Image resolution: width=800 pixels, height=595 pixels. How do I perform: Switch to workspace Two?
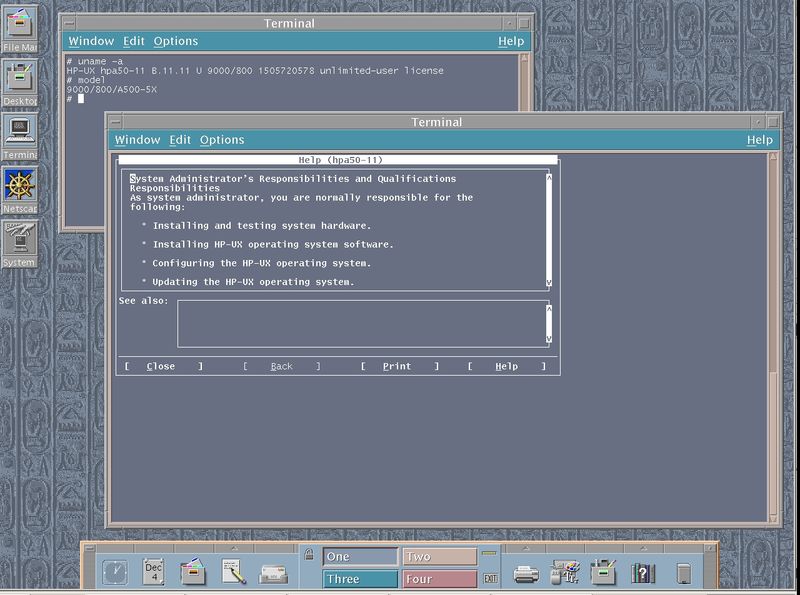tap(439, 557)
